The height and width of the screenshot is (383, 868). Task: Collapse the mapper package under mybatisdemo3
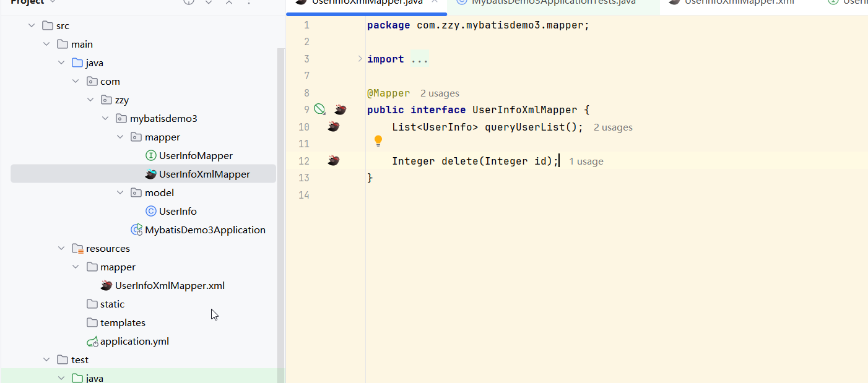pyautogui.click(x=120, y=137)
